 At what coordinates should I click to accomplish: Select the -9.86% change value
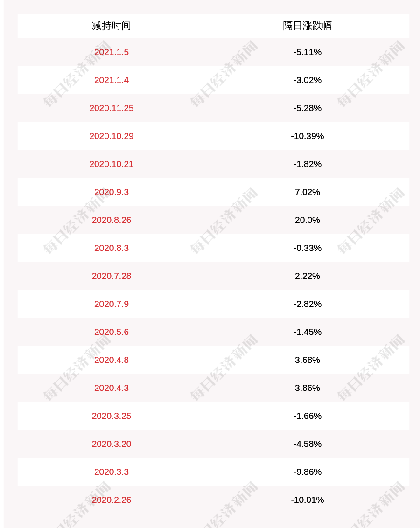[307, 472]
